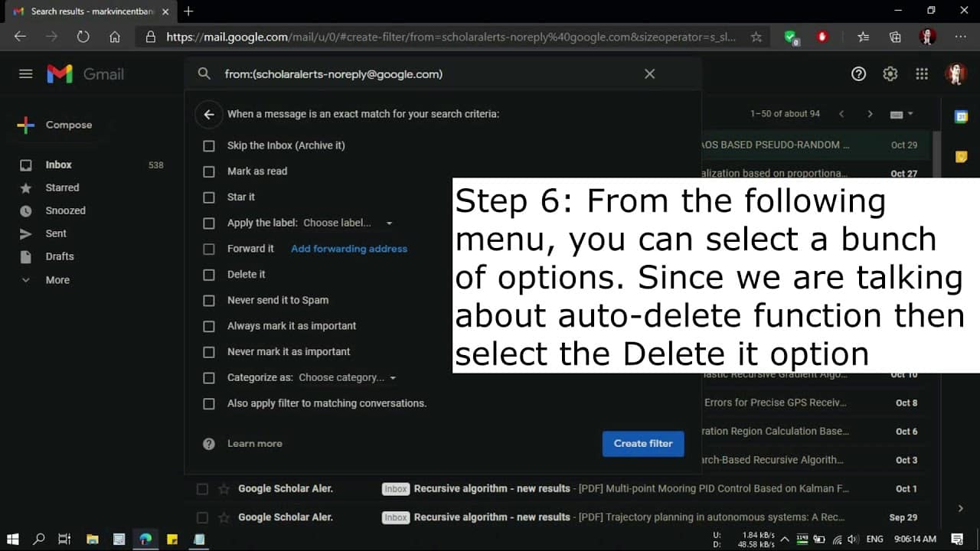Viewport: 980px width, 551px height.
Task: Open Gmail settings gear icon
Action: pos(890,73)
